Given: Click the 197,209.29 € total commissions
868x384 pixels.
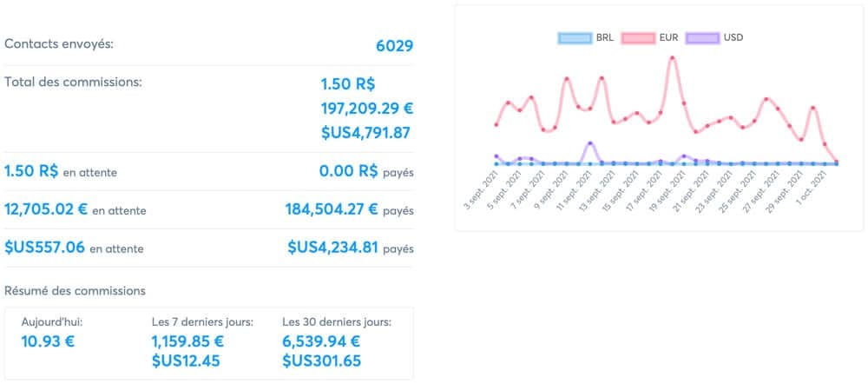Looking at the screenshot, I should point(367,109).
